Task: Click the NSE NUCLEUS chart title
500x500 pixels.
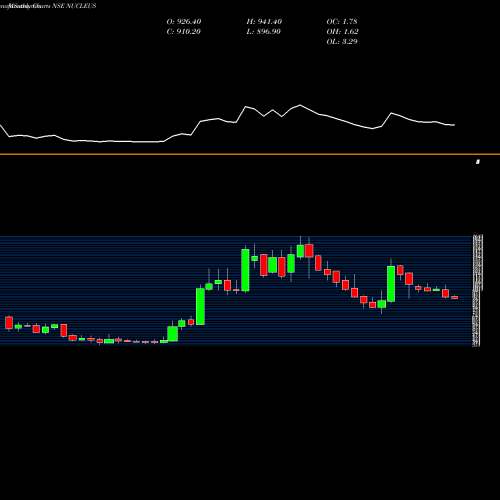Action: [74, 6]
